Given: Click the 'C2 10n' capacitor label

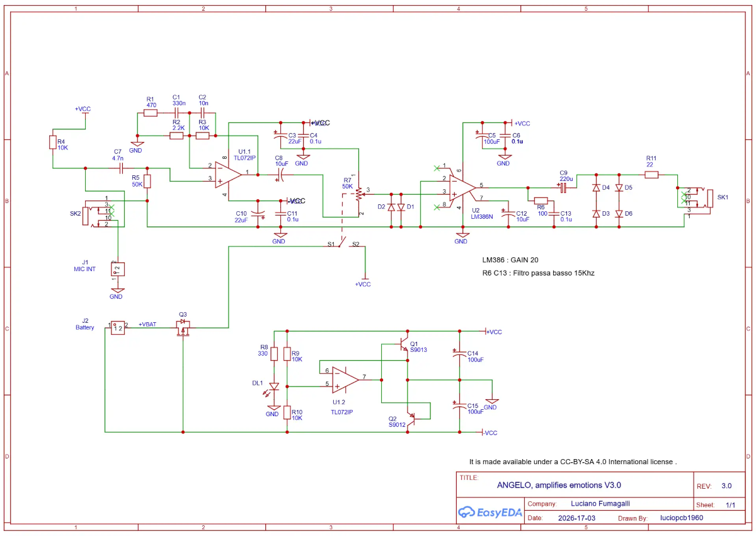Looking at the screenshot, I should (x=203, y=100).
